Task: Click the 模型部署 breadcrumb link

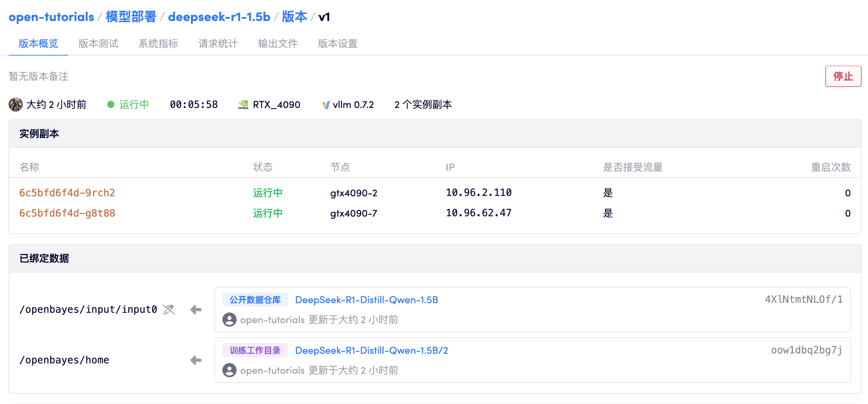Action: tap(131, 17)
